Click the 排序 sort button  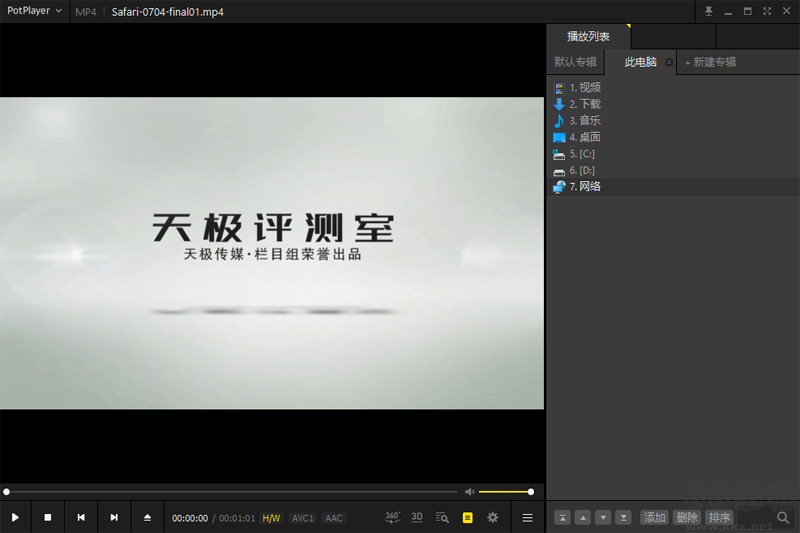[719, 518]
